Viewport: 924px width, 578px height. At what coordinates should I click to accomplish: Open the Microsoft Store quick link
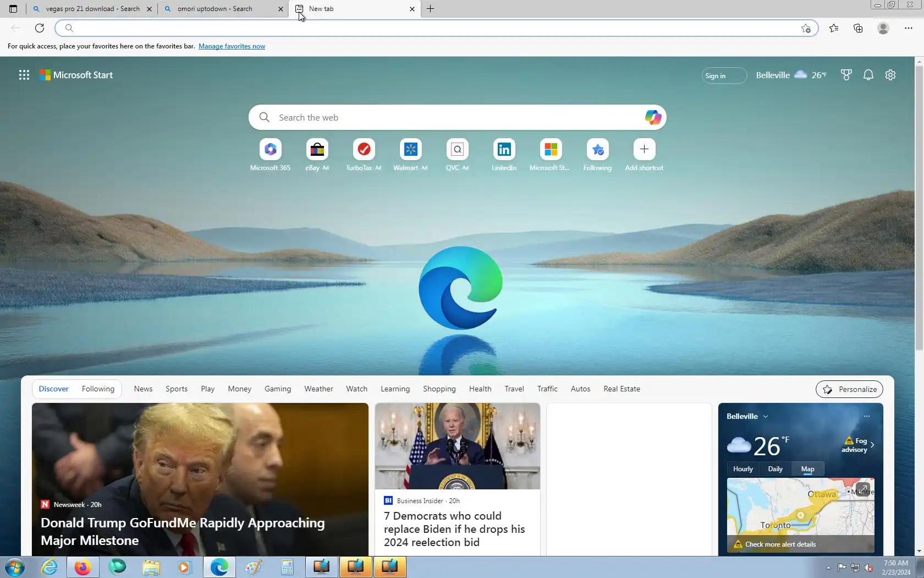(x=551, y=155)
